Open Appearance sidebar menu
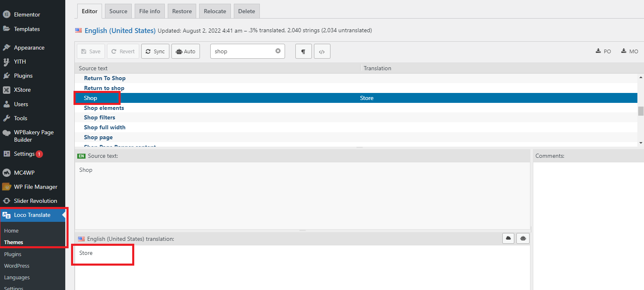The height and width of the screenshot is (290, 644). point(29,48)
